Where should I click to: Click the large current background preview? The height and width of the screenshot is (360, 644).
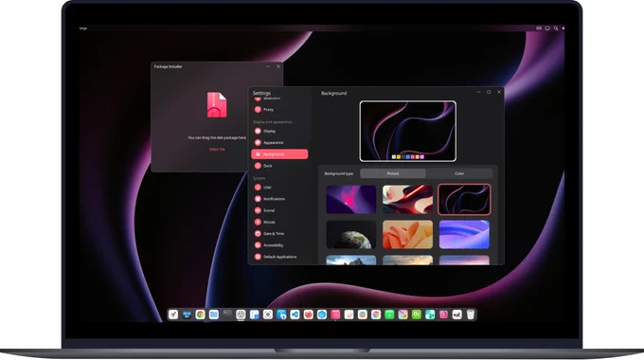[407, 131]
